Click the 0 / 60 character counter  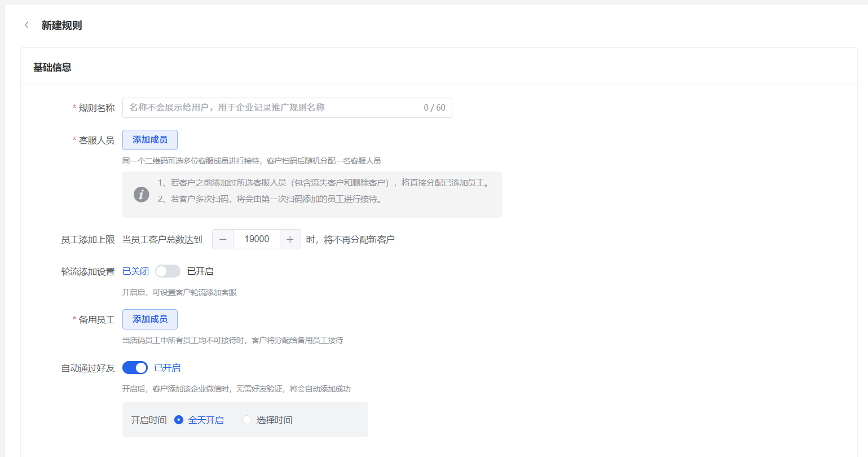click(x=434, y=108)
